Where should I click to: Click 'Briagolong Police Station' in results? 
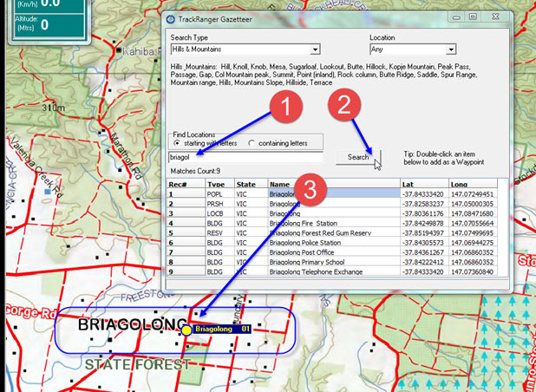(305, 243)
